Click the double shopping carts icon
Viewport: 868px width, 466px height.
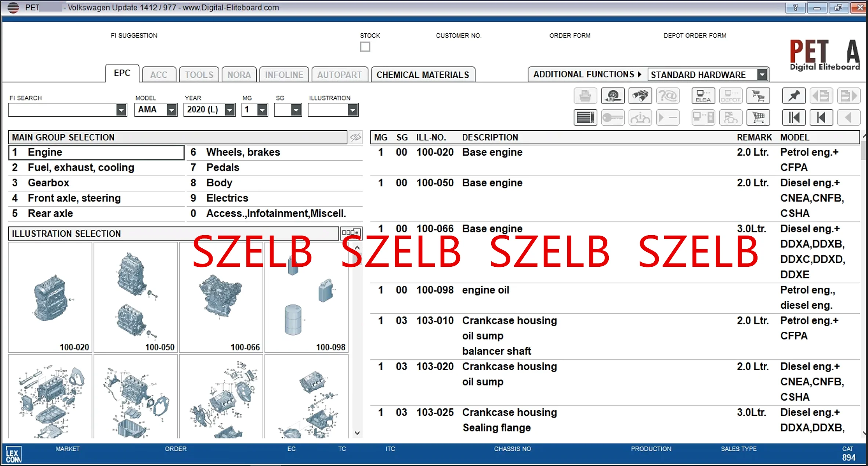tap(758, 96)
